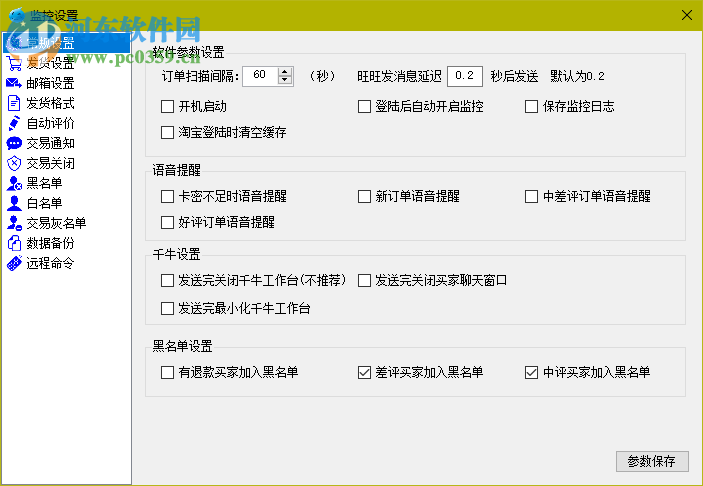This screenshot has height=486, width=703.
Task: Click the shield icon beside 交易关闭
Action: point(14,163)
